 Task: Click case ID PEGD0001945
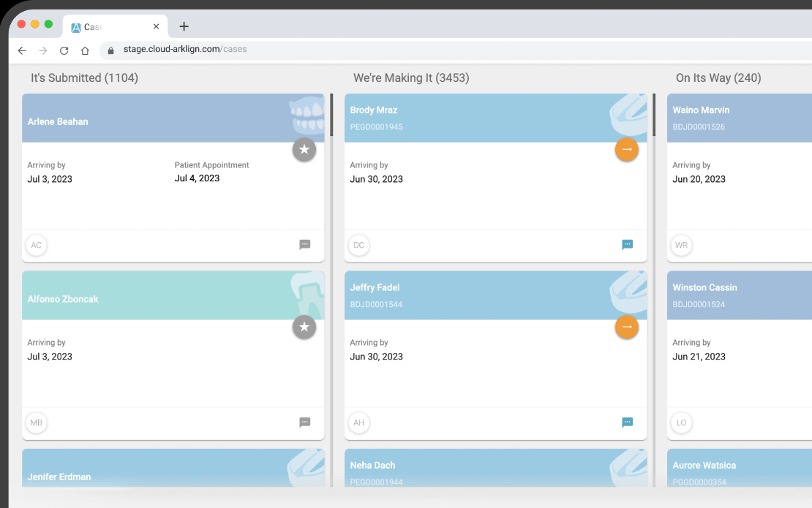coord(376,126)
